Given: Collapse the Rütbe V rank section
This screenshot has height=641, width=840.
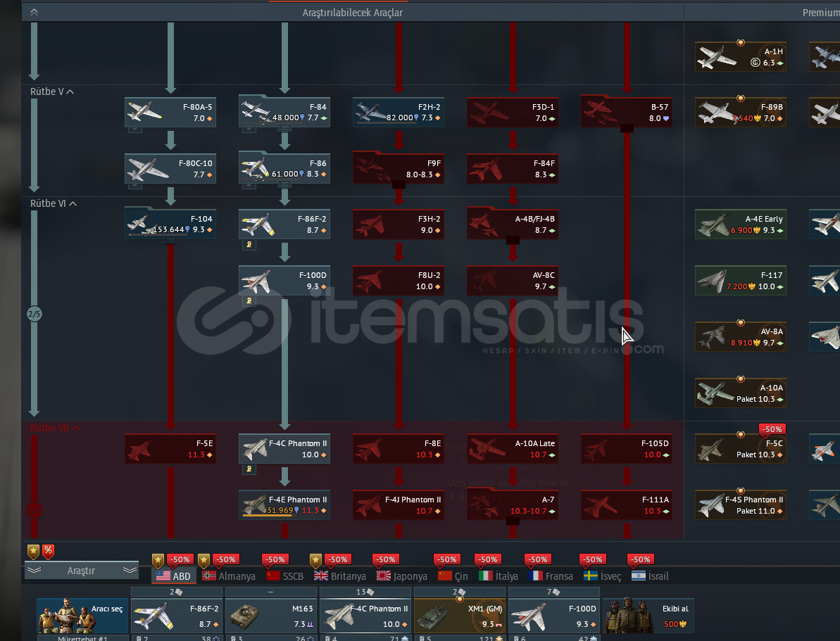Looking at the screenshot, I should (x=70, y=91).
